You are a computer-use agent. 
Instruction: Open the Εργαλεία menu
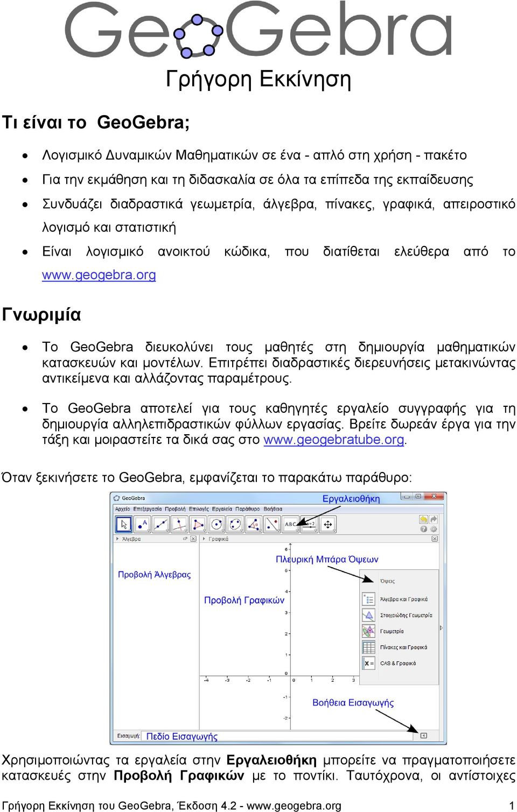click(x=222, y=509)
